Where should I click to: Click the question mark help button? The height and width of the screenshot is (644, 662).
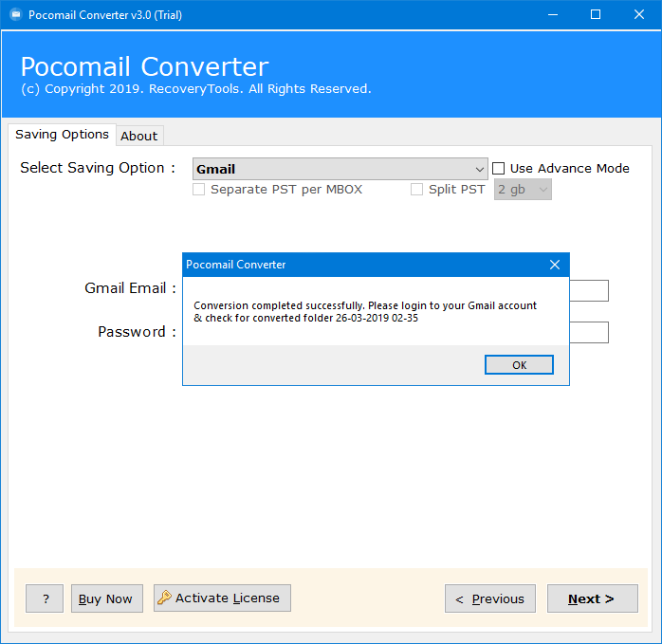coord(45,598)
